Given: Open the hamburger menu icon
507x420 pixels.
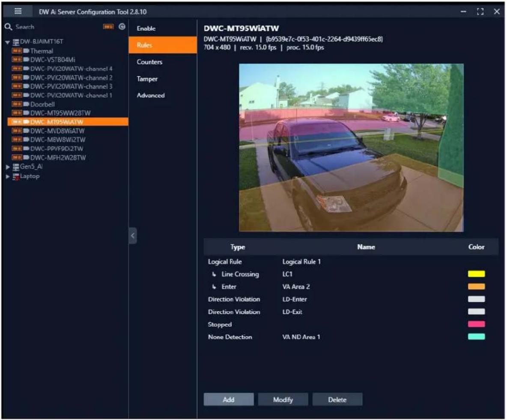Looking at the screenshot, I should pyautogui.click(x=18, y=11).
